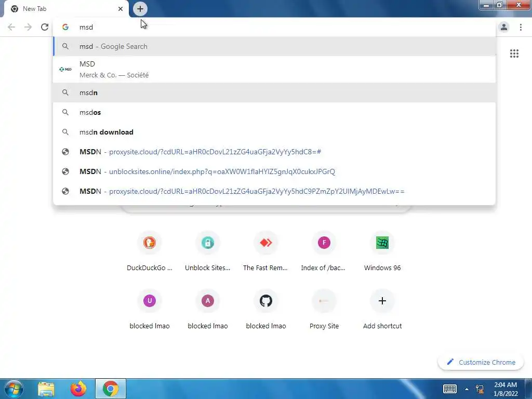Open the Unblock Sites shortcut
The height and width of the screenshot is (399, 532).
(x=208, y=252)
